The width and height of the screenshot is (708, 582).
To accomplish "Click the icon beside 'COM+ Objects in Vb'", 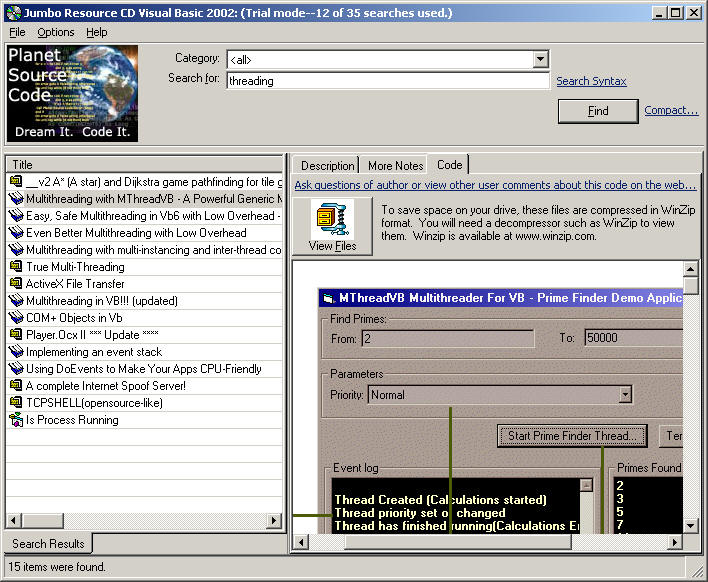I will (16, 317).
